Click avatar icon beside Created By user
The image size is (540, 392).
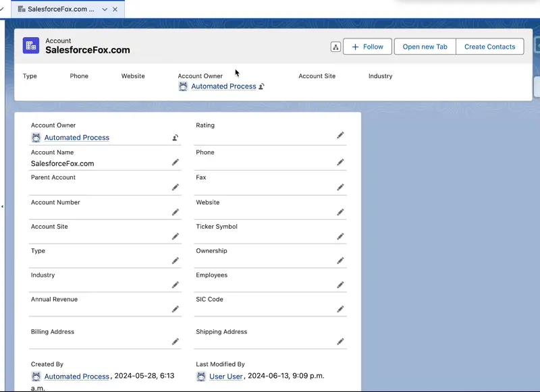pyautogui.click(x=36, y=376)
